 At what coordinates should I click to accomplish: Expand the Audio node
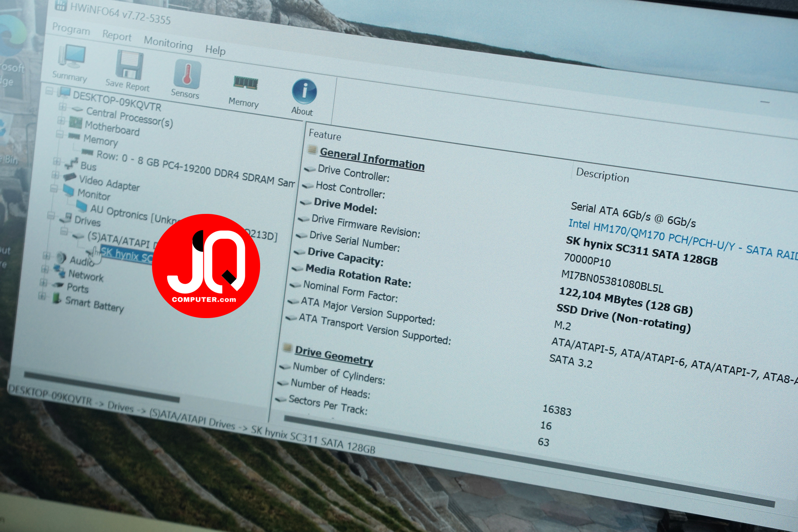(x=46, y=255)
